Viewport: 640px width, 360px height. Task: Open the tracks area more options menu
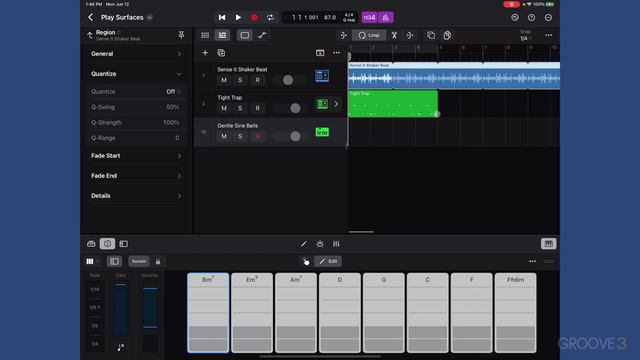[549, 35]
